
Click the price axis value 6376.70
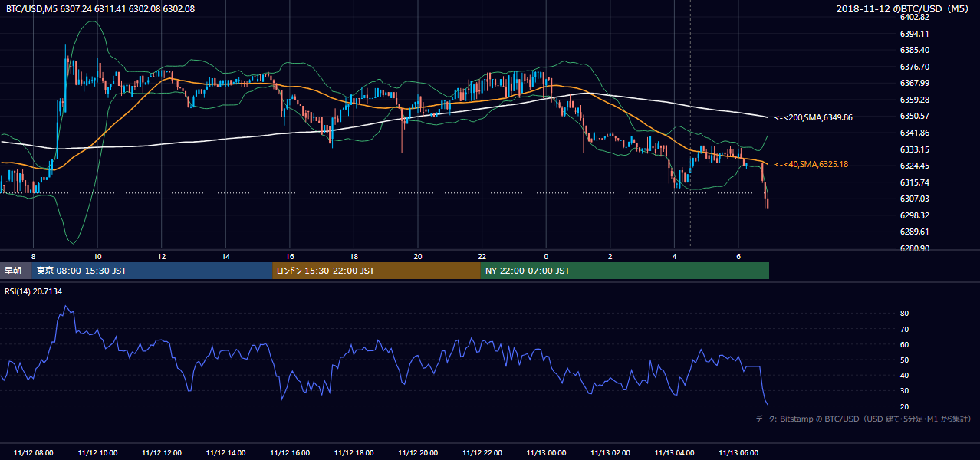tap(915, 67)
